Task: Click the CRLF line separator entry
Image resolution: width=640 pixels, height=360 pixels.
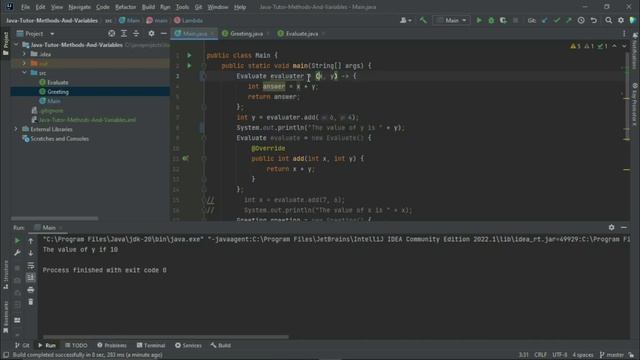Action: pos(540,355)
